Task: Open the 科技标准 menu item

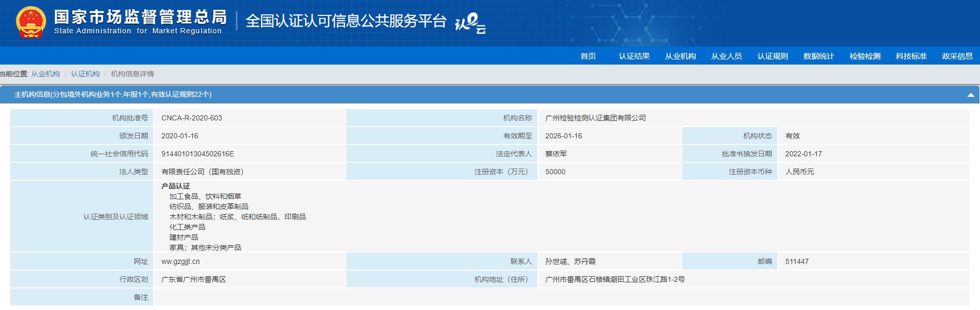Action: pos(911,56)
